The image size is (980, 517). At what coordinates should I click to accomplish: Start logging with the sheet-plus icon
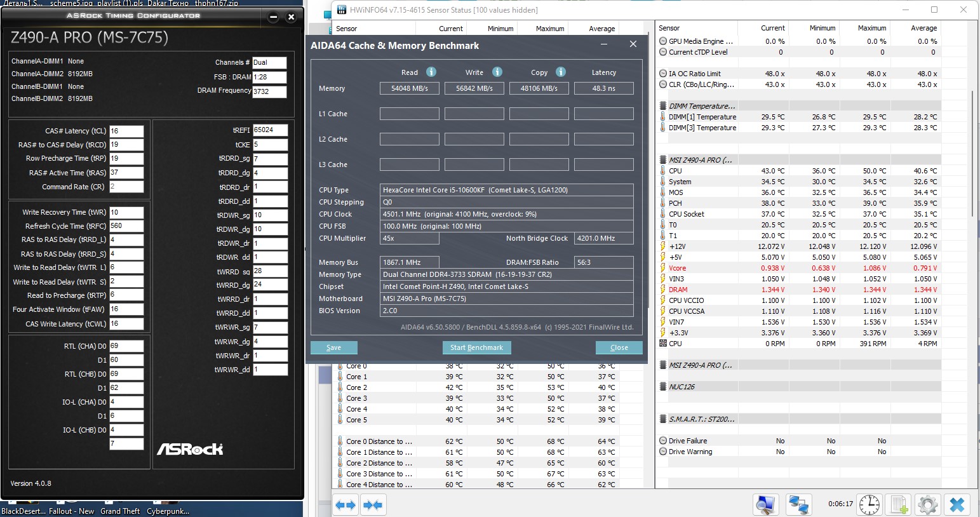click(899, 505)
